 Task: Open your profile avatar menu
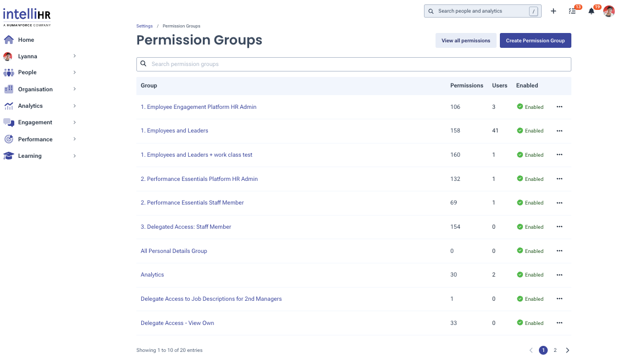pos(609,11)
